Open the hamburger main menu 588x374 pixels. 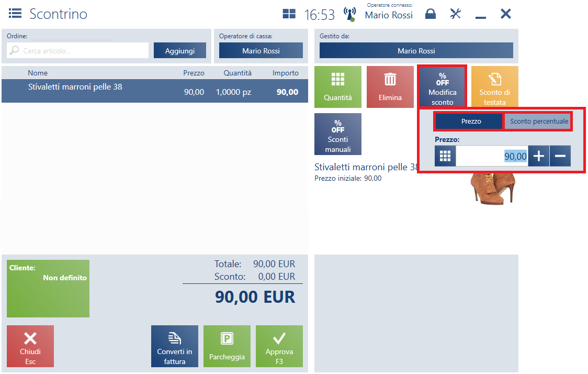[15, 14]
